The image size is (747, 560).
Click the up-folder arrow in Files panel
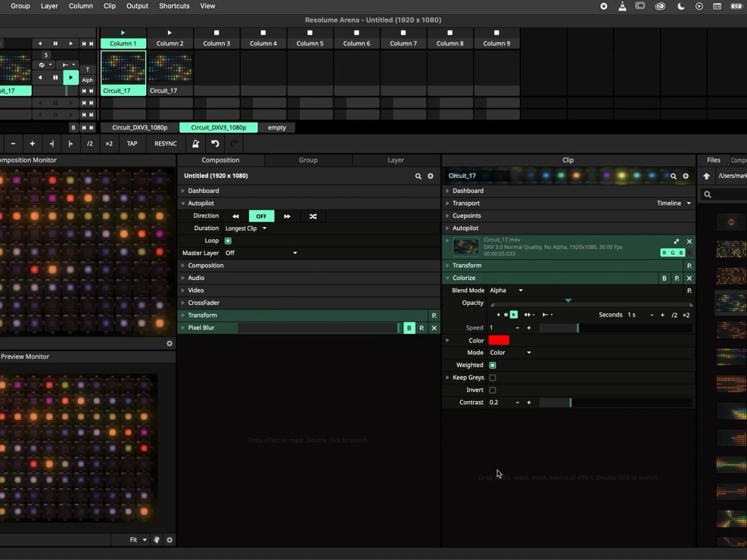(x=707, y=176)
